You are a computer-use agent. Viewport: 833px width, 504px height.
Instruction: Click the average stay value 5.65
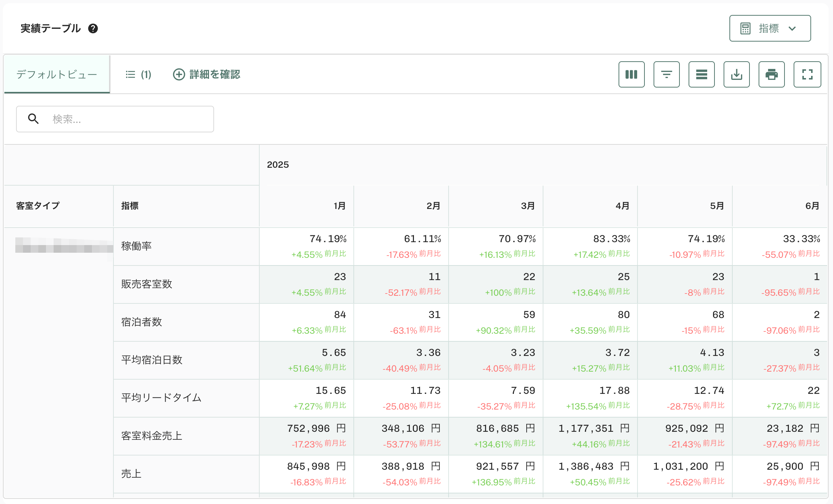[x=334, y=353]
